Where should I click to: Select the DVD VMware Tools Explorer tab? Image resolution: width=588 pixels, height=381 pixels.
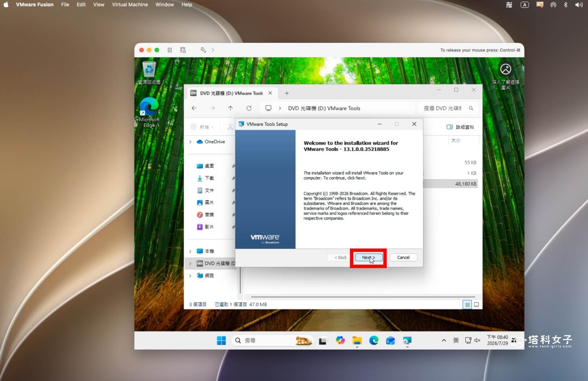[231, 93]
